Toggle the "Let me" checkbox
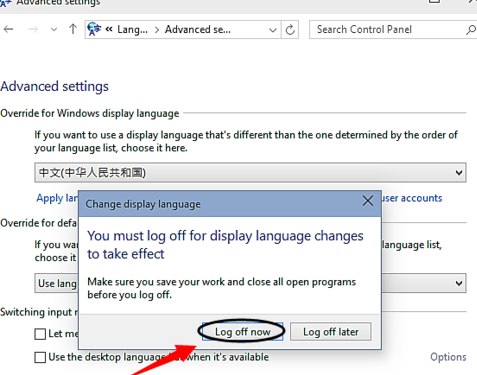477x375 pixels. pyautogui.click(x=40, y=334)
